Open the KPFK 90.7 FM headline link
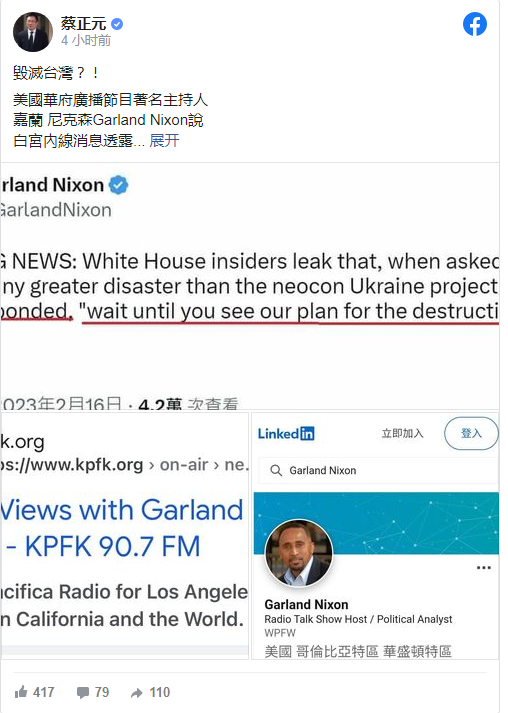 coord(122,528)
